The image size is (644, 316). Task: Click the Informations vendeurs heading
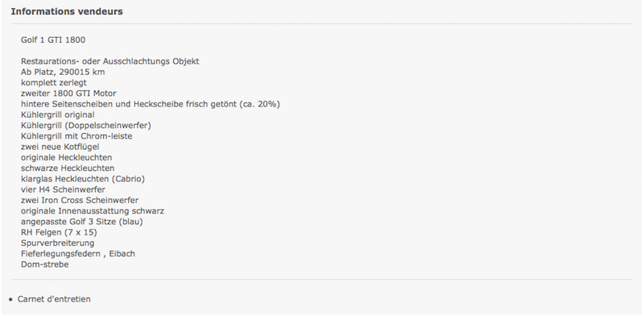(x=67, y=11)
